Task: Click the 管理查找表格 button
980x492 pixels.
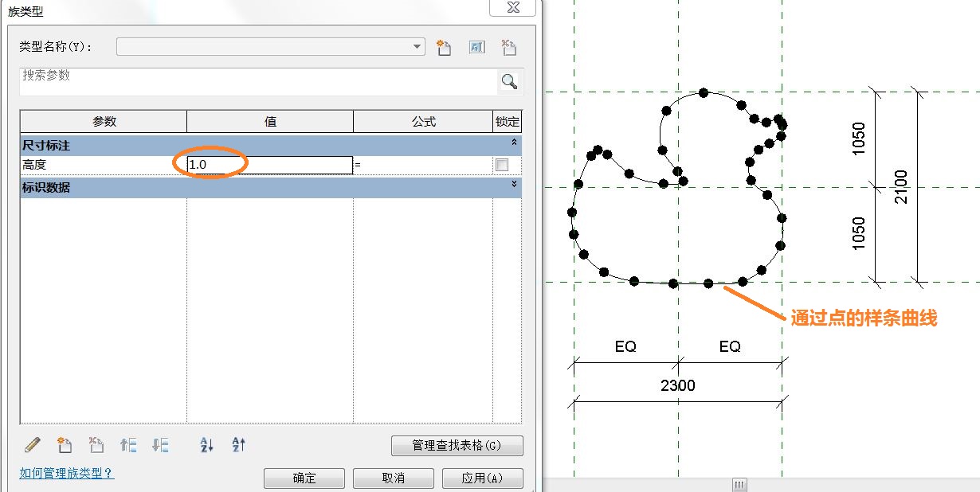Action: (457, 446)
